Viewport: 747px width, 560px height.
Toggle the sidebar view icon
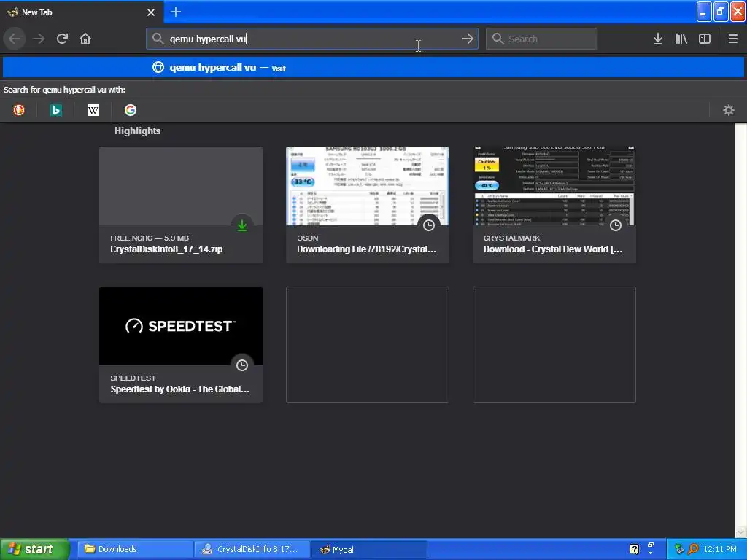pyautogui.click(x=705, y=39)
